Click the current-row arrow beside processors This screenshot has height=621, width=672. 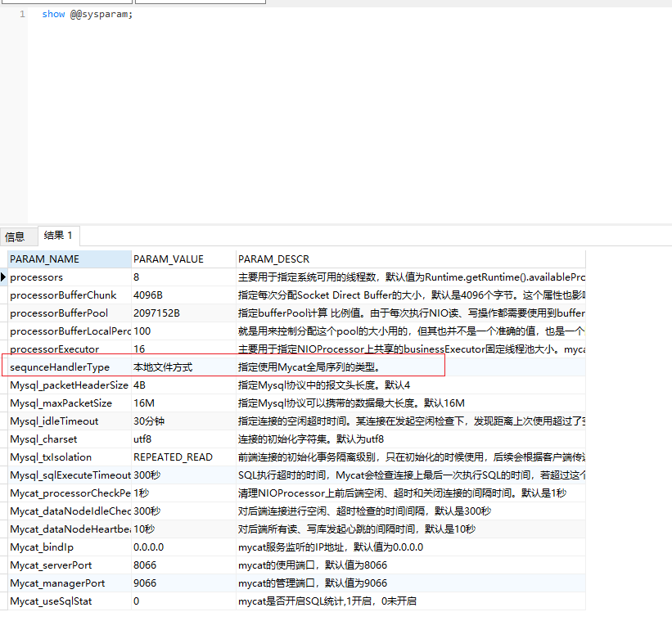point(4,277)
